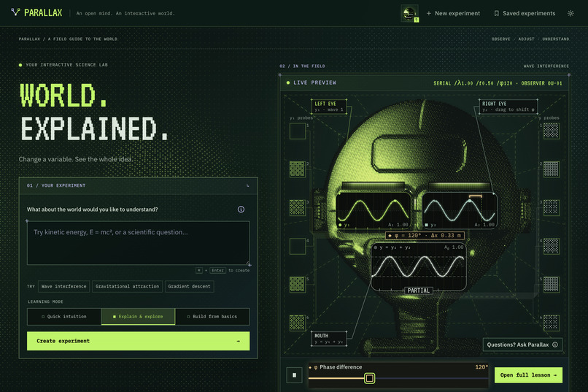Click the Enter key hint below textarea
This screenshot has height=392, width=588.
point(217,270)
